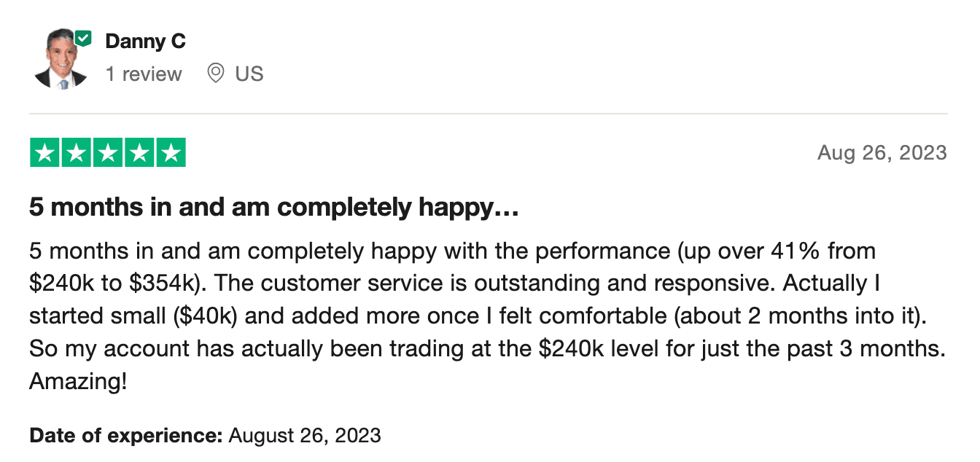
Task: Click the second green rating star
Action: coord(76,152)
